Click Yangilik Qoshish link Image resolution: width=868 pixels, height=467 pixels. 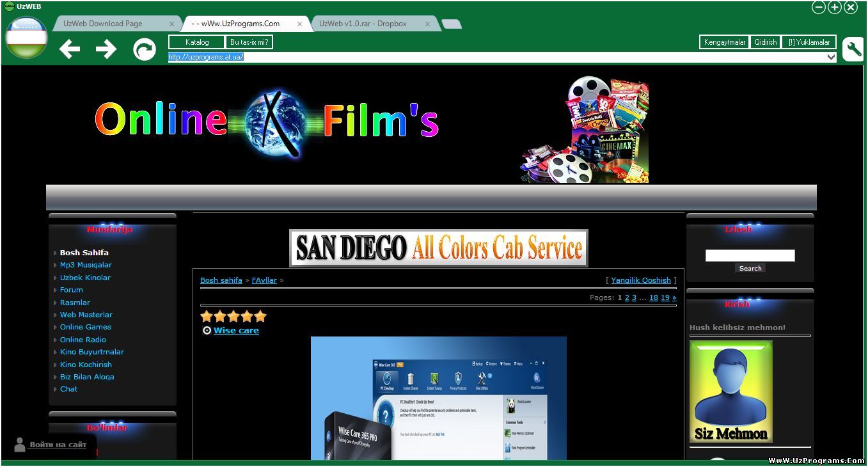tap(641, 280)
